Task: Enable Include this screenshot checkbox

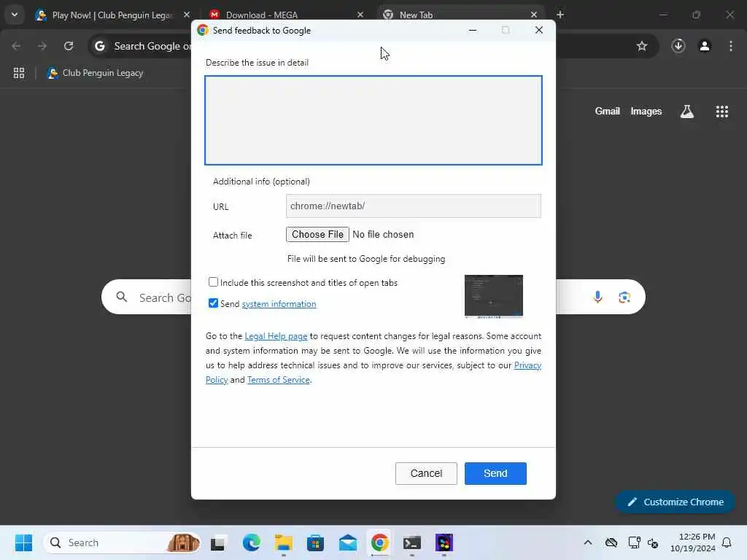Action: coord(213,282)
